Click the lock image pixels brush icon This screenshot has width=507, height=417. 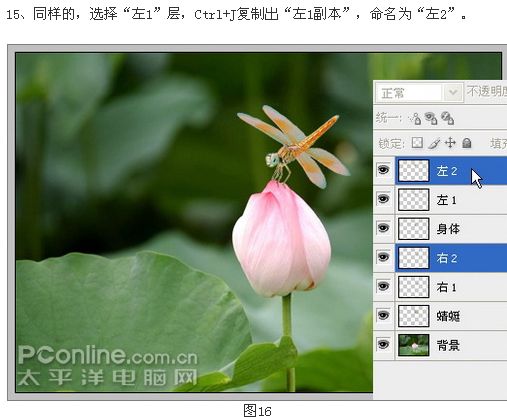pyautogui.click(x=434, y=143)
